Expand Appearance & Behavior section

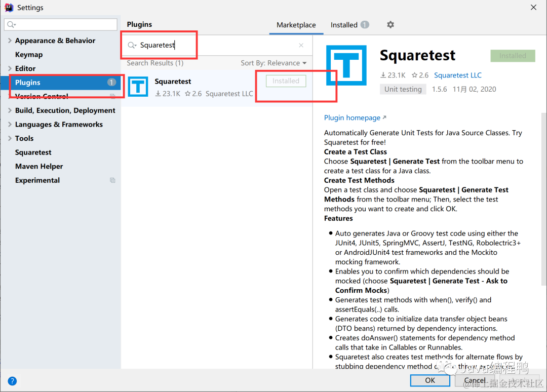[10, 41]
